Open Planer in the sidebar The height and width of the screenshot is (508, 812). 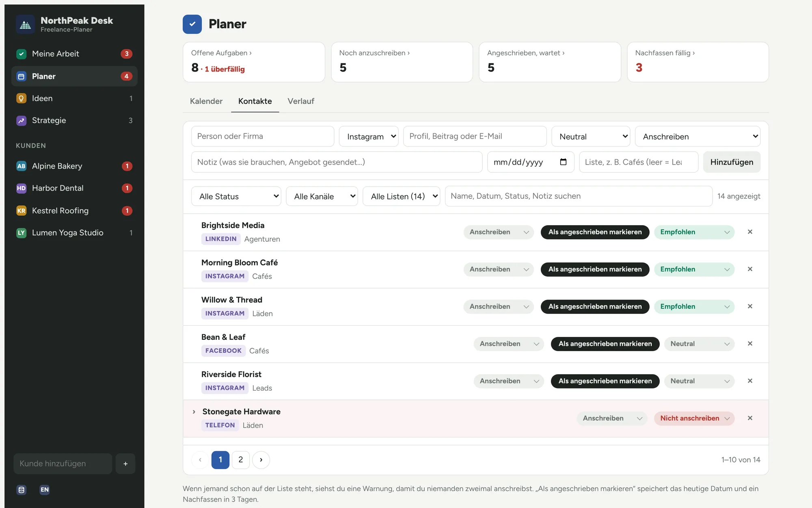click(x=74, y=76)
